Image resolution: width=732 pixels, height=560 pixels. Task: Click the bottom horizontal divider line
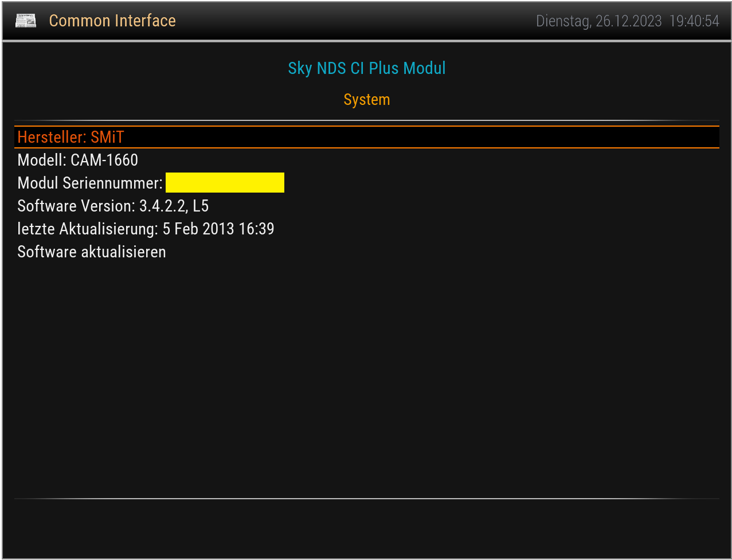pyautogui.click(x=366, y=499)
